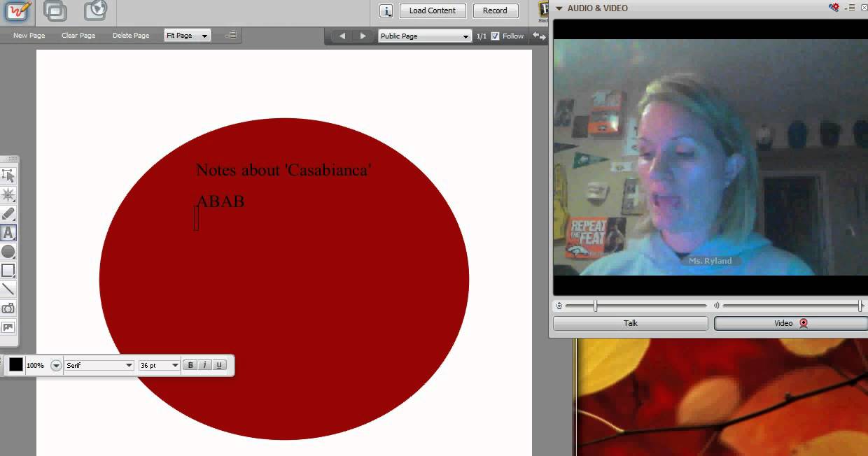
Task: Open the 36 pt font size dropdown
Action: click(x=160, y=366)
